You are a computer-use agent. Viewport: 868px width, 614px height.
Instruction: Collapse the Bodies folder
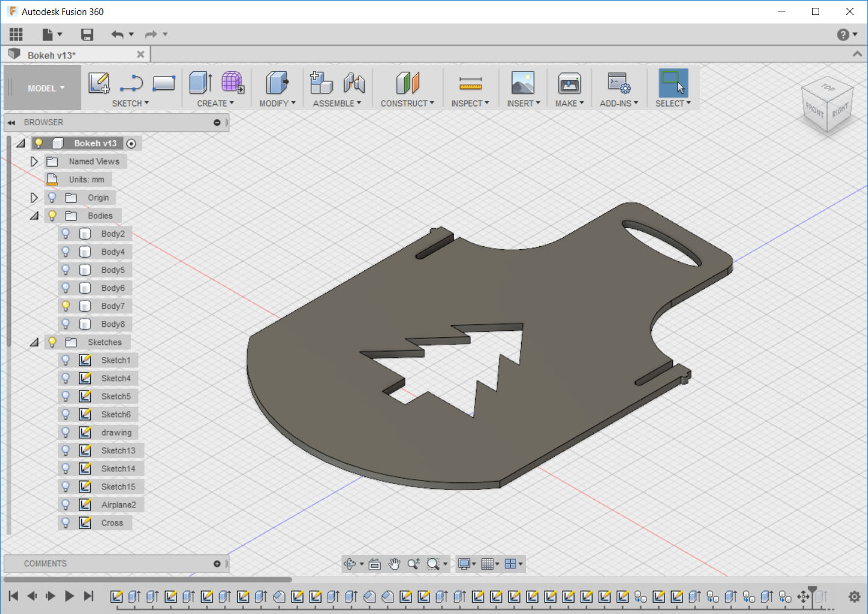[34, 216]
